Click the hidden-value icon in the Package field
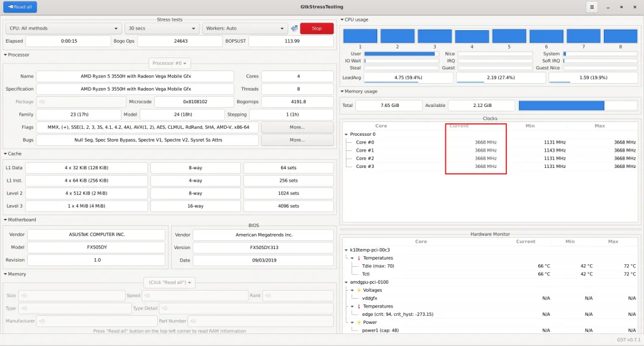Viewport: 644px width, 346px height. [x=42, y=102]
